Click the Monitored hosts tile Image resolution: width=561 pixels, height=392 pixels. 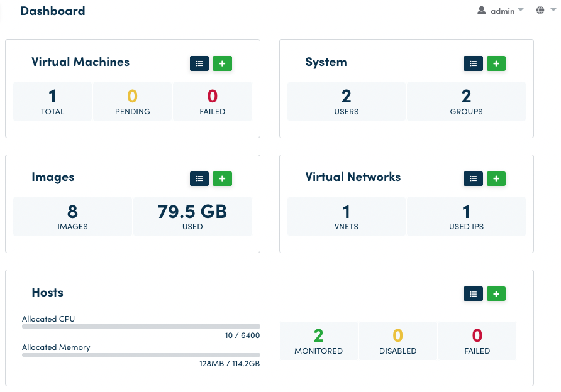coord(319,341)
